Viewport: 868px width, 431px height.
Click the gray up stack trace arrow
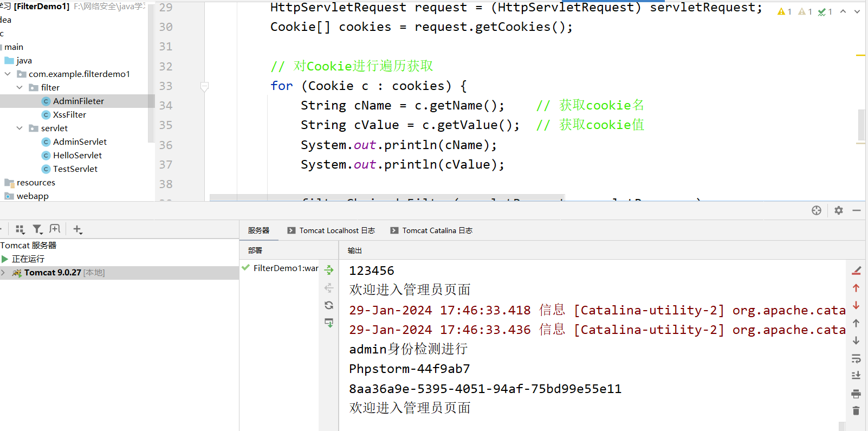pyautogui.click(x=856, y=323)
